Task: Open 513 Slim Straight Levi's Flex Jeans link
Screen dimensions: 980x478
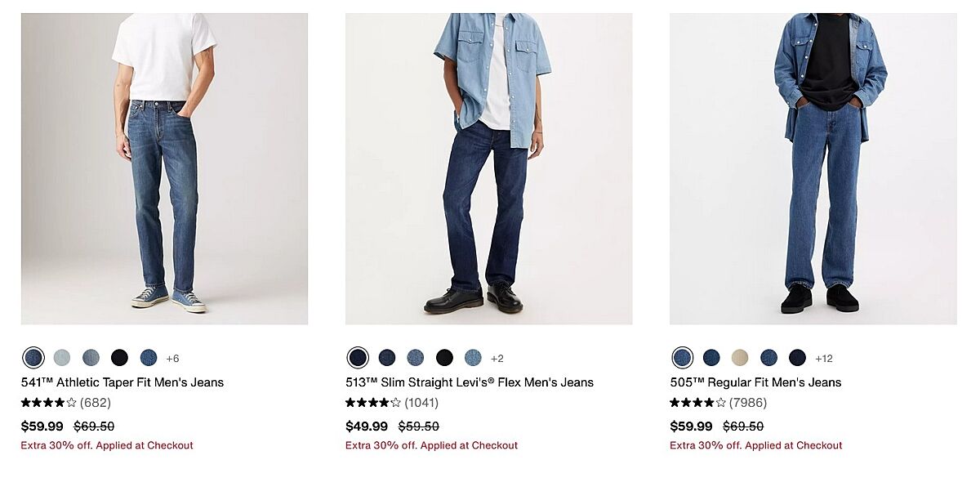Action: (470, 382)
